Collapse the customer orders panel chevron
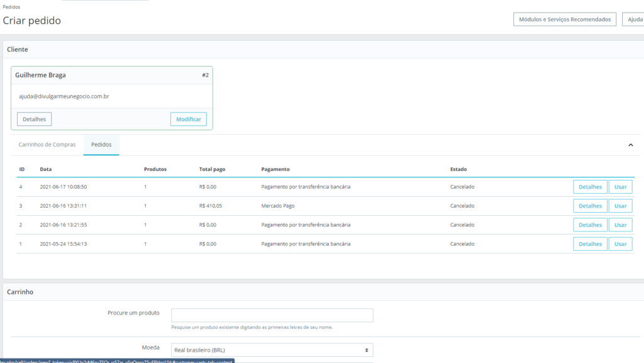The image size is (644, 363). click(x=630, y=145)
